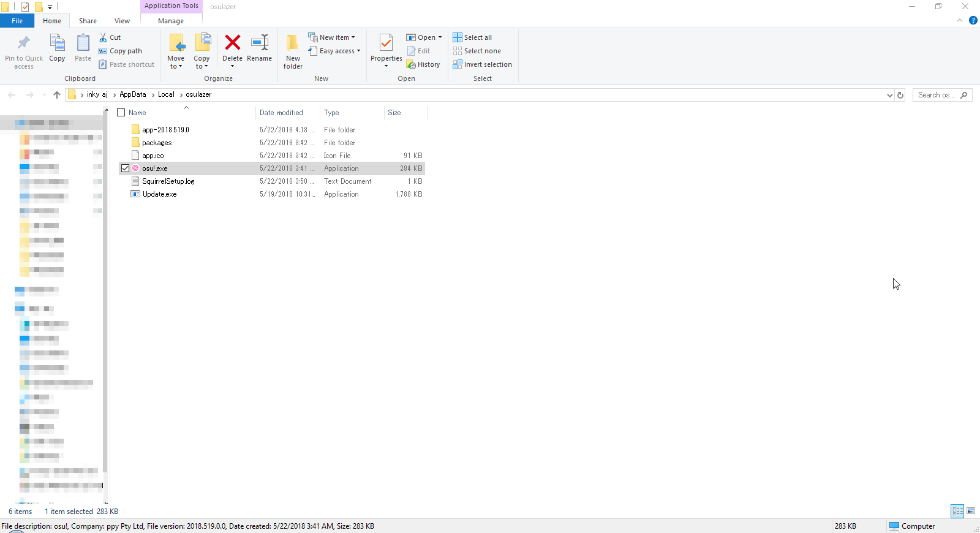Navigate to Local in breadcrumb

[166, 94]
